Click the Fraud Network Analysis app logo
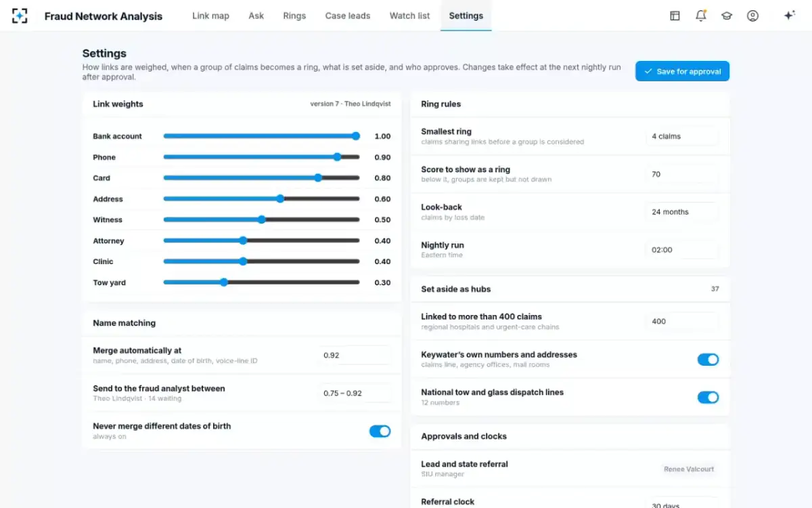Viewport: 812px width, 508px height. click(x=20, y=16)
